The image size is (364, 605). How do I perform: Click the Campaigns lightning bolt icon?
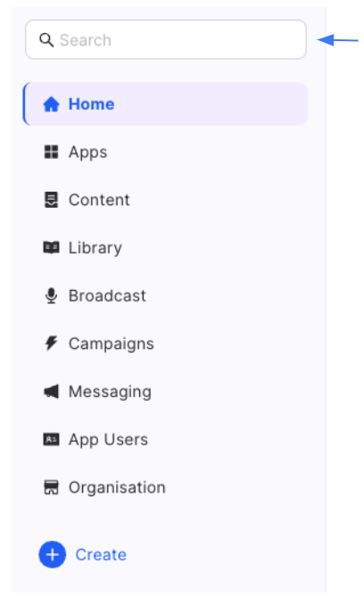click(51, 344)
